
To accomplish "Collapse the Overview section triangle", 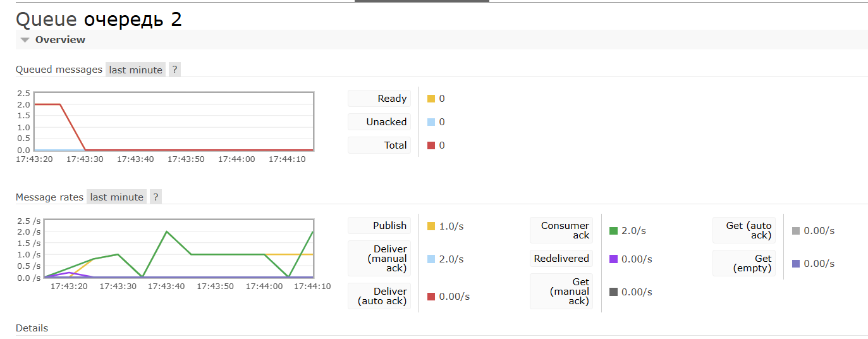I will click(x=25, y=40).
